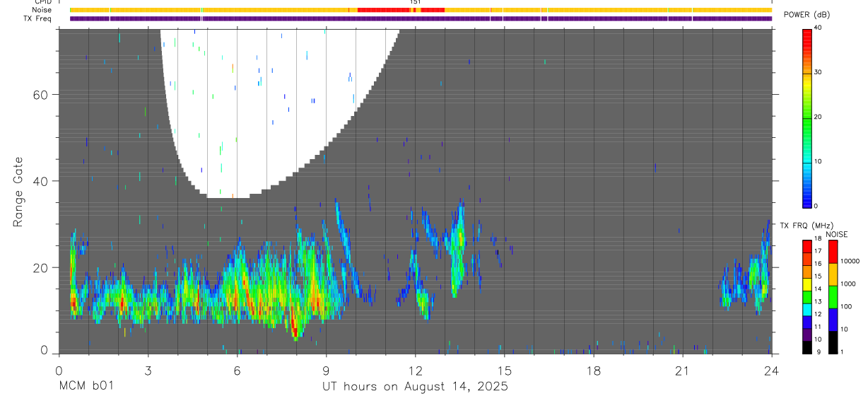Click the POWER (dB) color bar legend
Image resolution: width=868 pixels, height=401 pixels.
point(807,117)
